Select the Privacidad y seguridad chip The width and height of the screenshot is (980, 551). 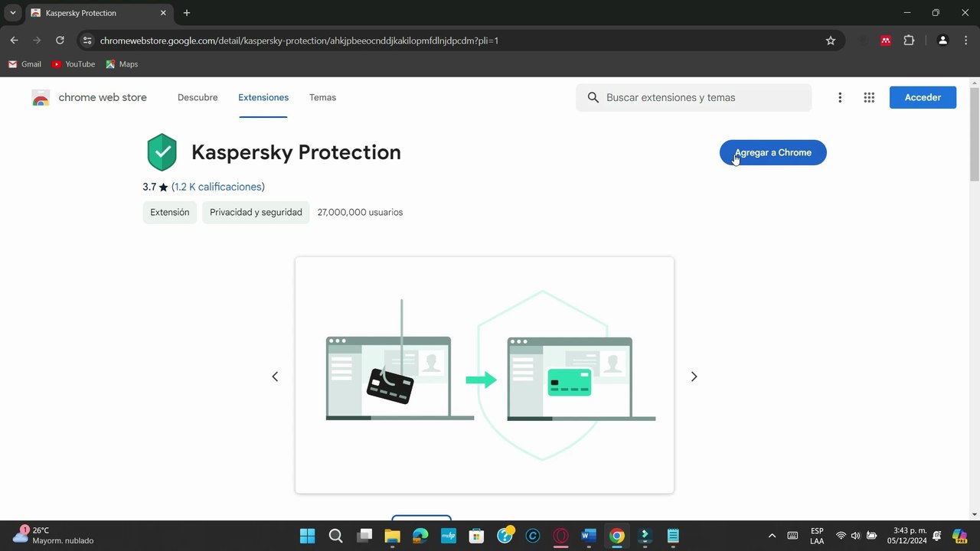[256, 212]
